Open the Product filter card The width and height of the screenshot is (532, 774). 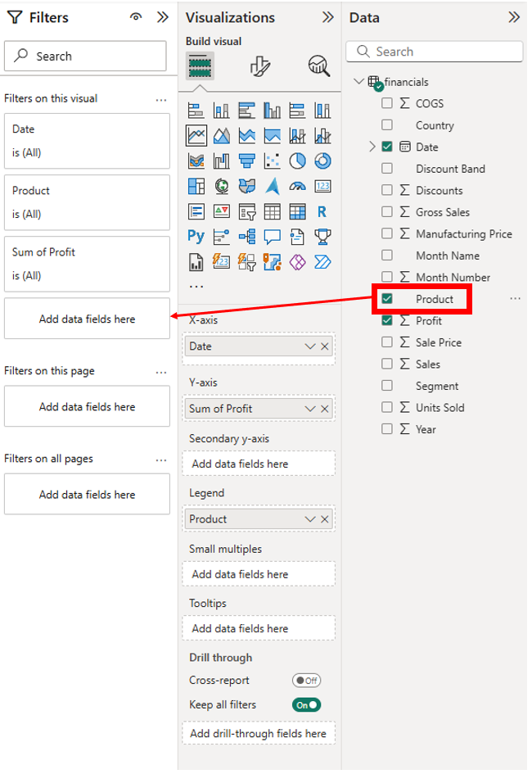click(88, 202)
